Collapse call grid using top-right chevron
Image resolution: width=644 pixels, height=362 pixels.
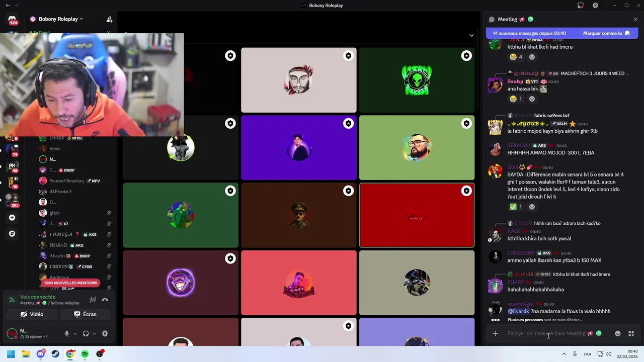[471, 35]
